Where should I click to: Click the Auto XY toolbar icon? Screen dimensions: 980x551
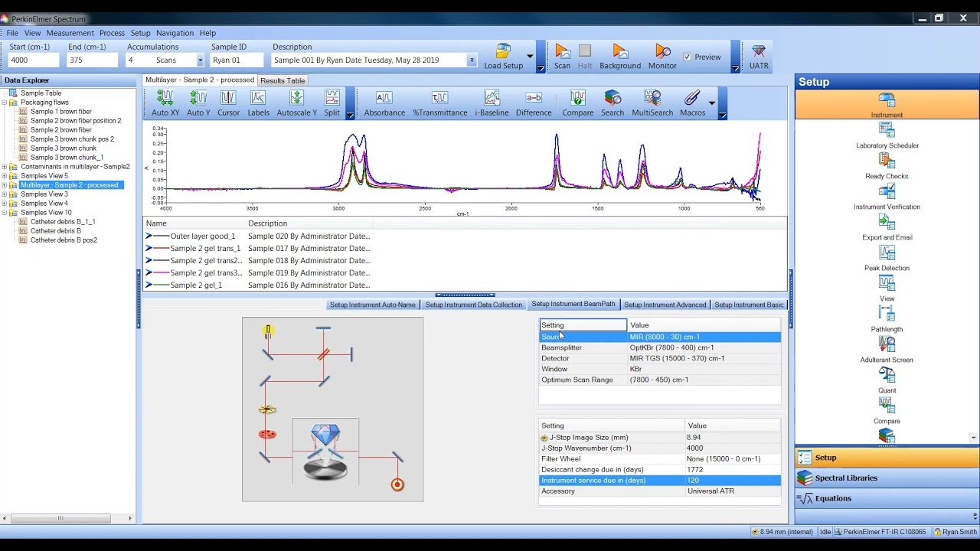point(165,103)
